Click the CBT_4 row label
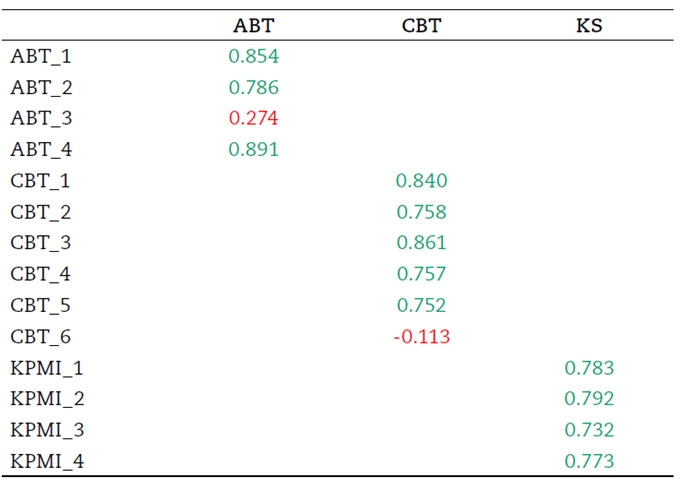This screenshot has height=490, width=680. point(41,274)
